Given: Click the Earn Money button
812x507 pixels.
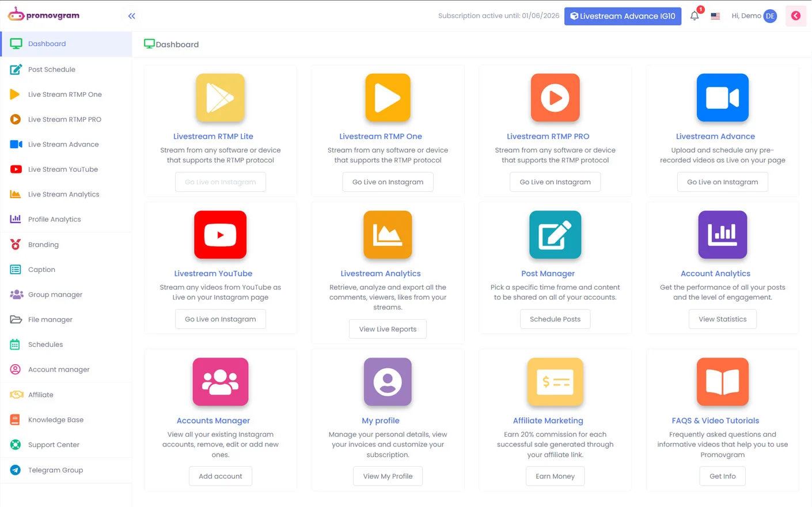Looking at the screenshot, I should pyautogui.click(x=555, y=476).
